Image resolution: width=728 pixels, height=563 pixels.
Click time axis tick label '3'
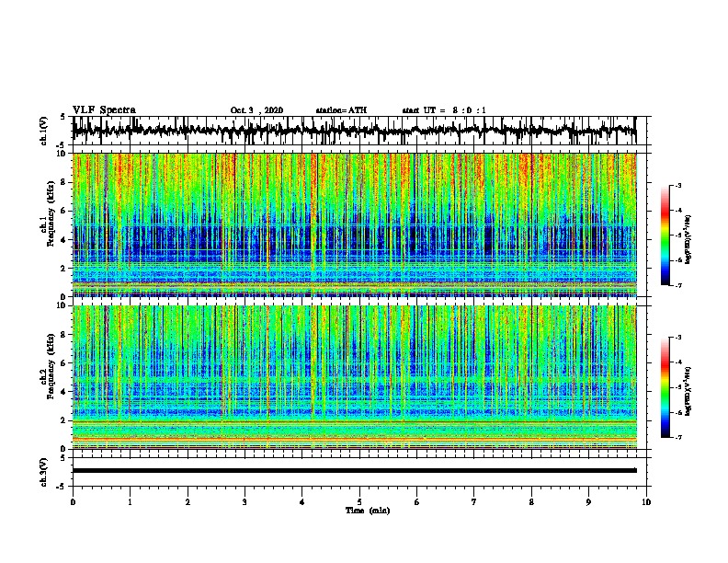pyautogui.click(x=245, y=502)
